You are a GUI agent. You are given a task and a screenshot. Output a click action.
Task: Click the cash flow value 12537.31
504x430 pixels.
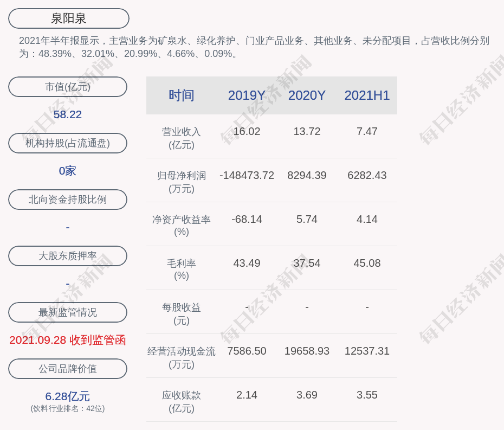[x=367, y=351]
